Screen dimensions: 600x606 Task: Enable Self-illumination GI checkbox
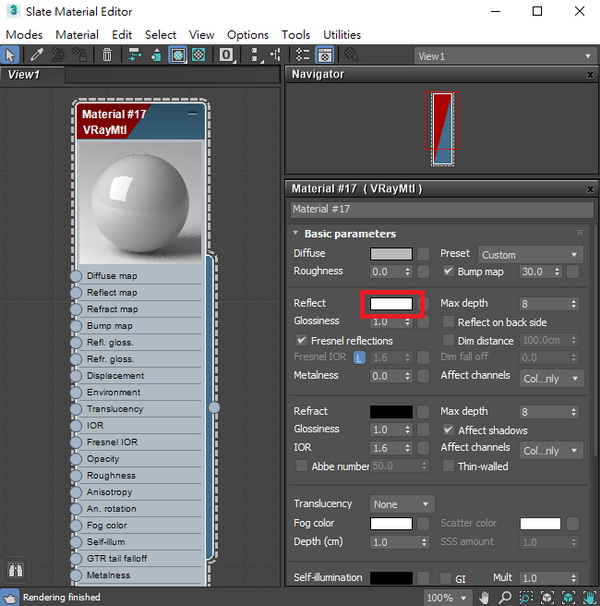coord(446,579)
